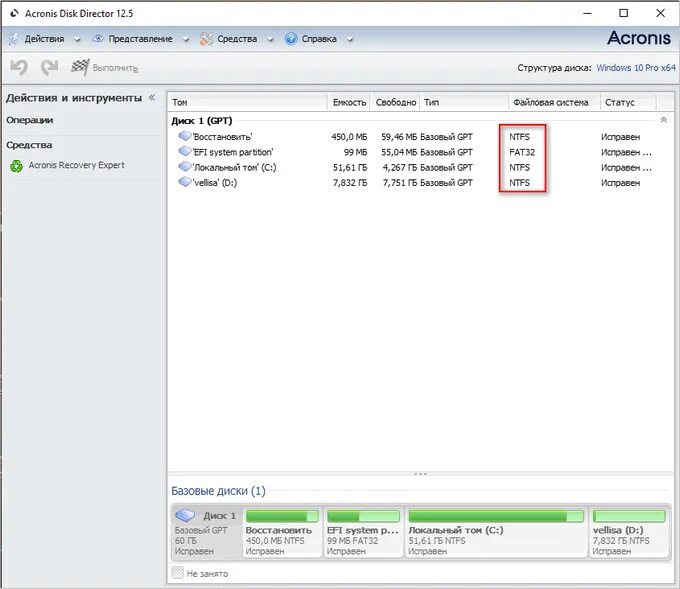Open the Средства menu

tap(237, 39)
